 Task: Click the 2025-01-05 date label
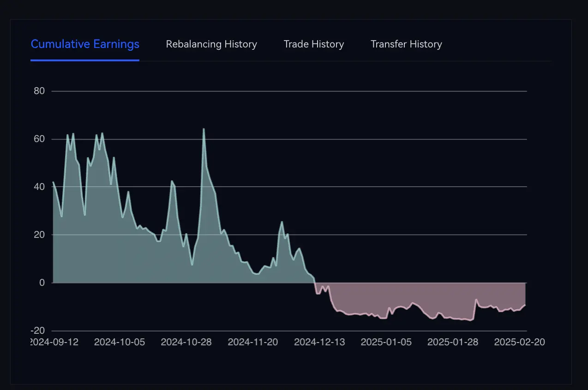pos(386,342)
